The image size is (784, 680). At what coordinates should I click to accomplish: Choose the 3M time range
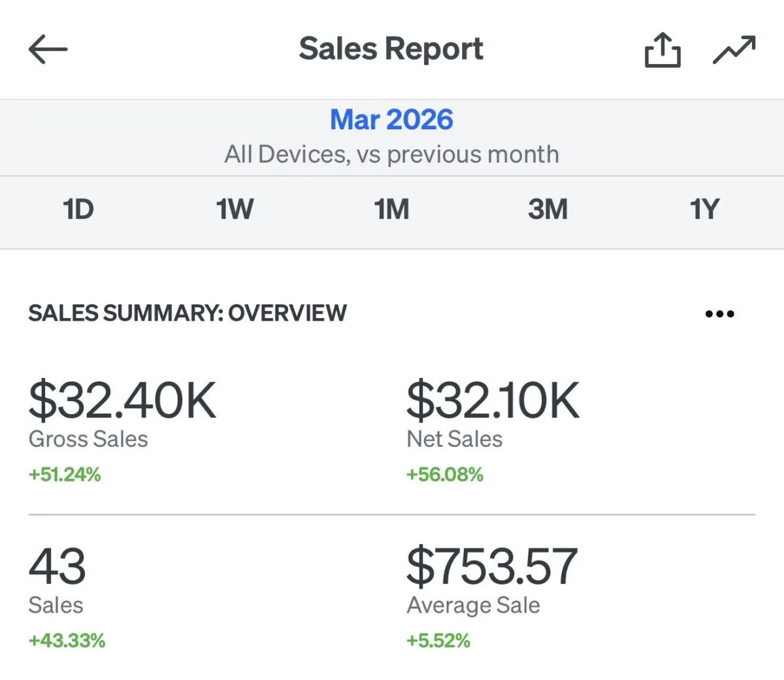click(547, 210)
